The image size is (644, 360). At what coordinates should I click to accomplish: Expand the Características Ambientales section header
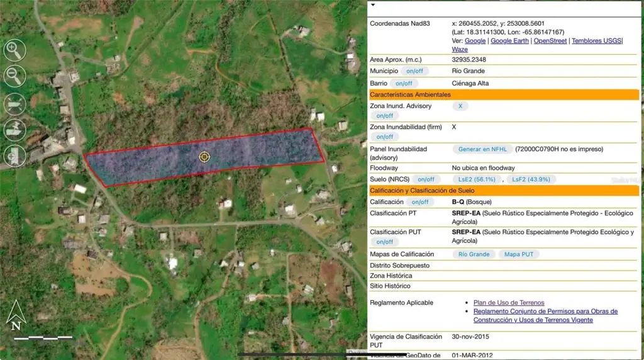pyautogui.click(x=504, y=94)
